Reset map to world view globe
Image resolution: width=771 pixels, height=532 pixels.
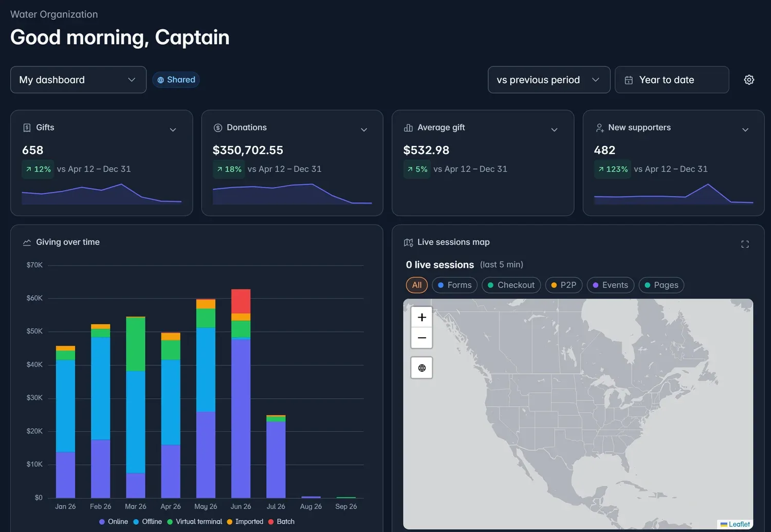pos(421,368)
